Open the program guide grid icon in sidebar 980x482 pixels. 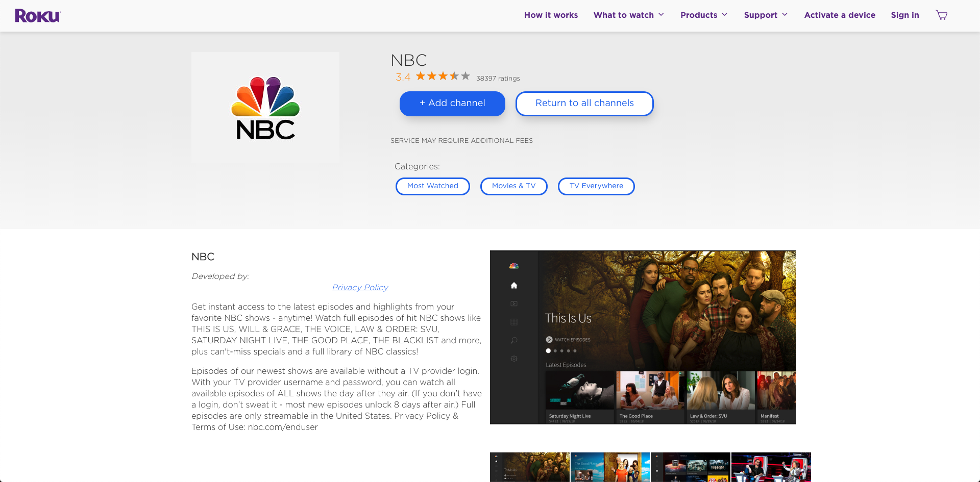pos(514,322)
